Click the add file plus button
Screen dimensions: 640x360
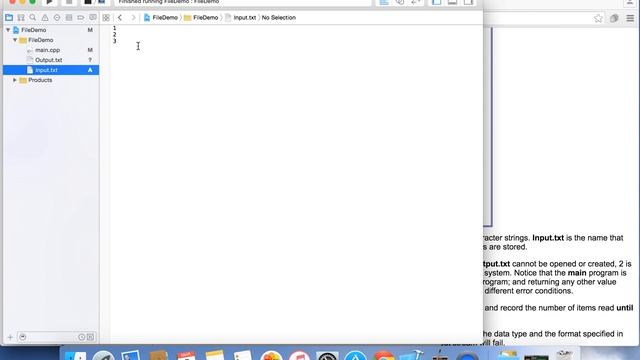[10, 337]
